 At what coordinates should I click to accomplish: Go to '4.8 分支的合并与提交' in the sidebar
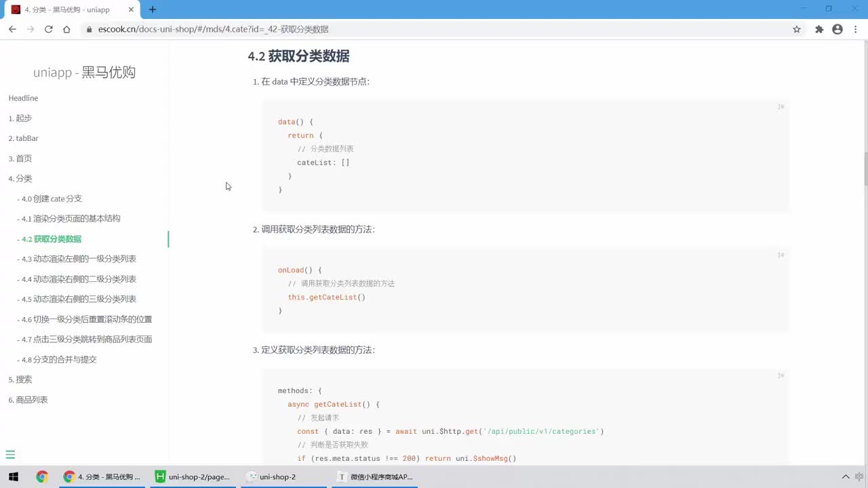point(59,359)
